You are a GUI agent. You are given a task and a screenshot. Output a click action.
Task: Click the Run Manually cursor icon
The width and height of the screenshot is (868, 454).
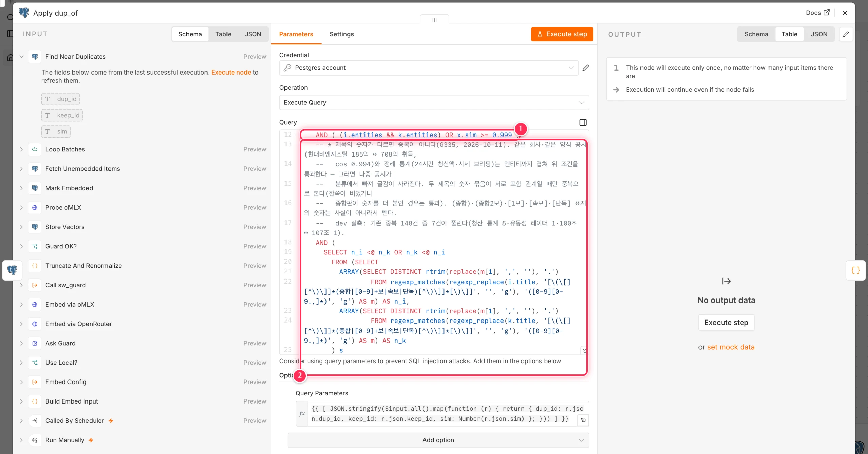35,440
